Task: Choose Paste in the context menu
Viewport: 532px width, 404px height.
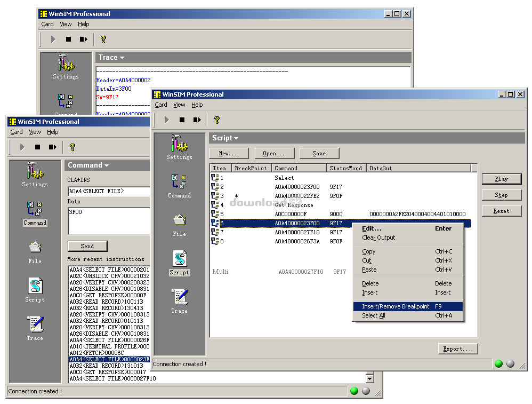Action: click(x=408, y=270)
